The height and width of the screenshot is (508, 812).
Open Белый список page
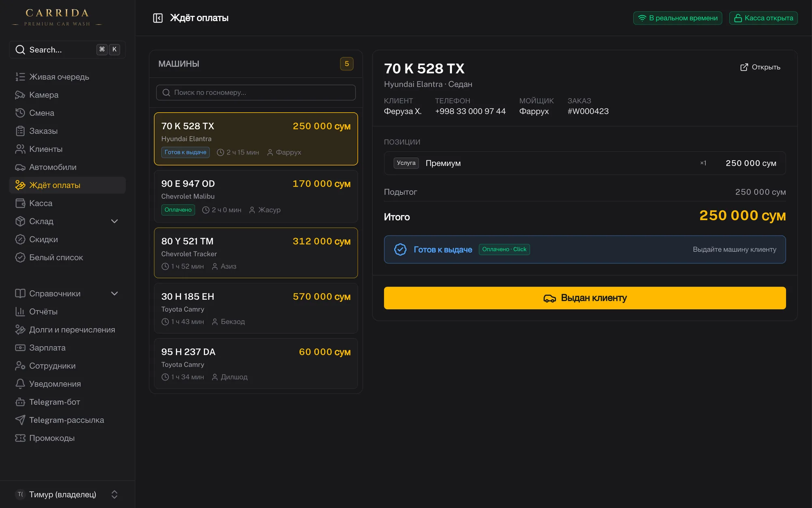pyautogui.click(x=67, y=258)
